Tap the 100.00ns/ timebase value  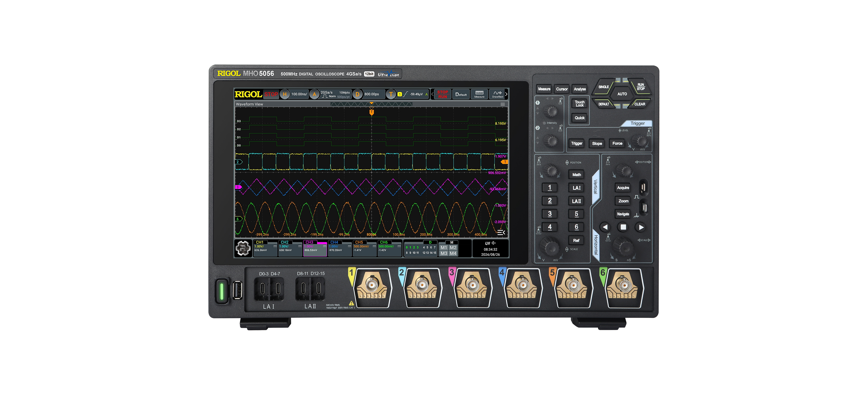click(299, 94)
